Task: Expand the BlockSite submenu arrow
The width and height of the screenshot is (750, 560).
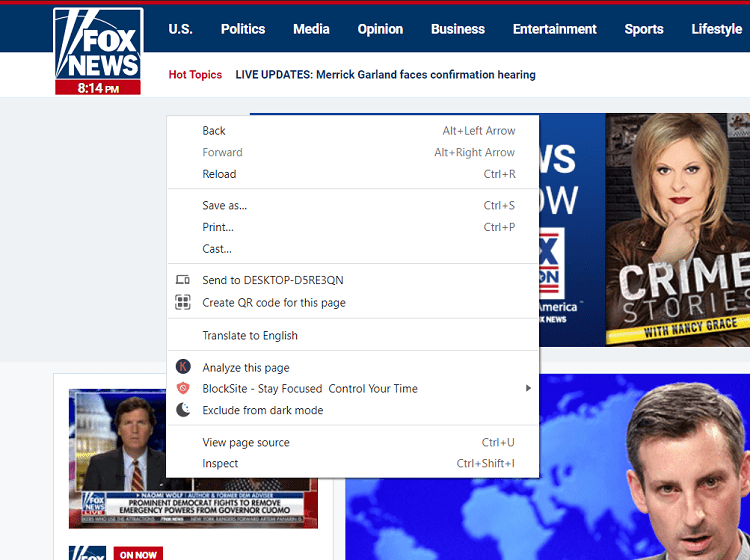Action: click(x=528, y=388)
